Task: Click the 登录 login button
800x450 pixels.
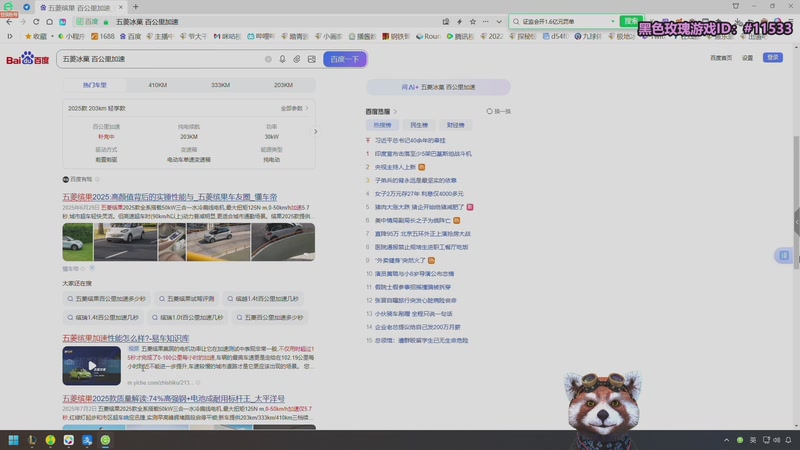Action: (x=773, y=58)
